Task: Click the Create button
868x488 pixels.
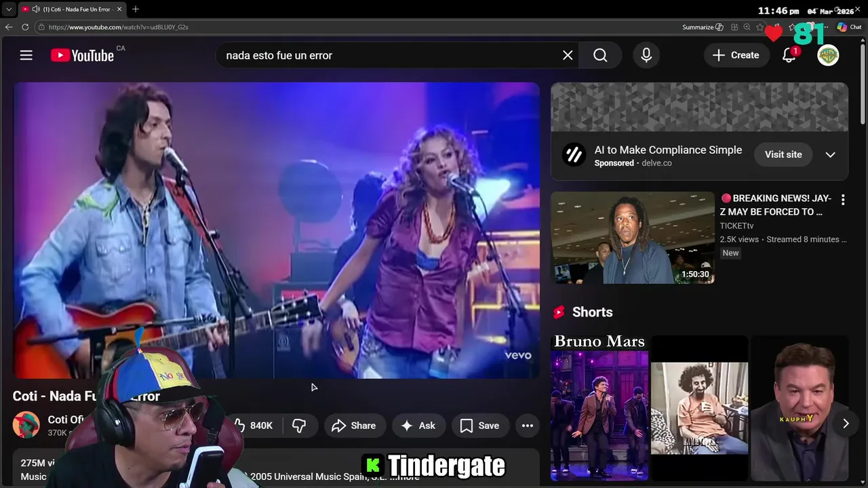Action: pyautogui.click(x=736, y=56)
